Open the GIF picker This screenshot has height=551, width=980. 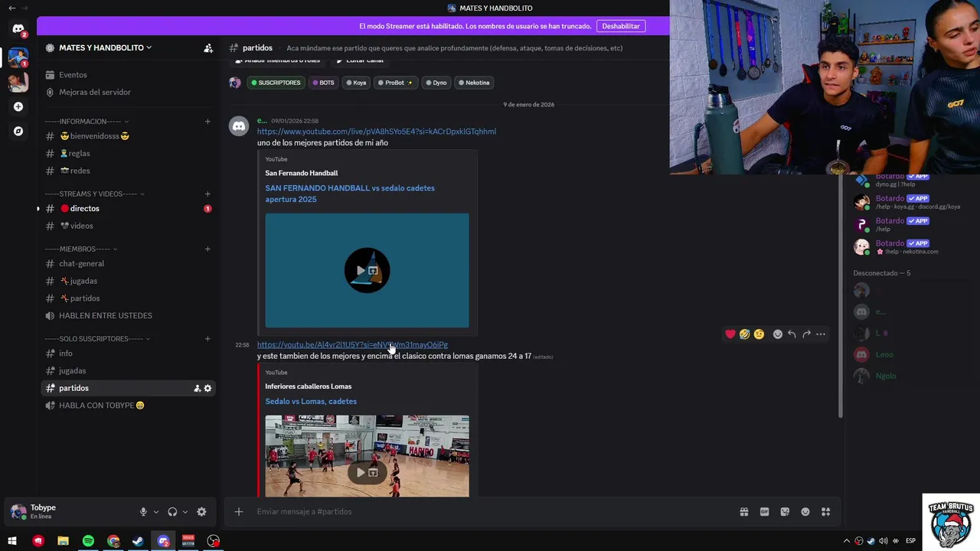point(764,512)
